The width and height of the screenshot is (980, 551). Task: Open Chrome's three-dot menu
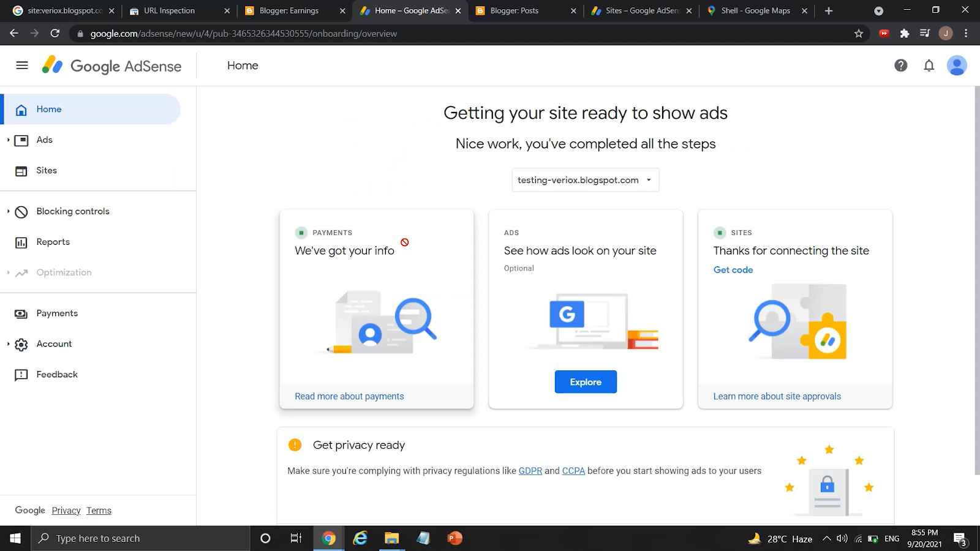coord(966,34)
